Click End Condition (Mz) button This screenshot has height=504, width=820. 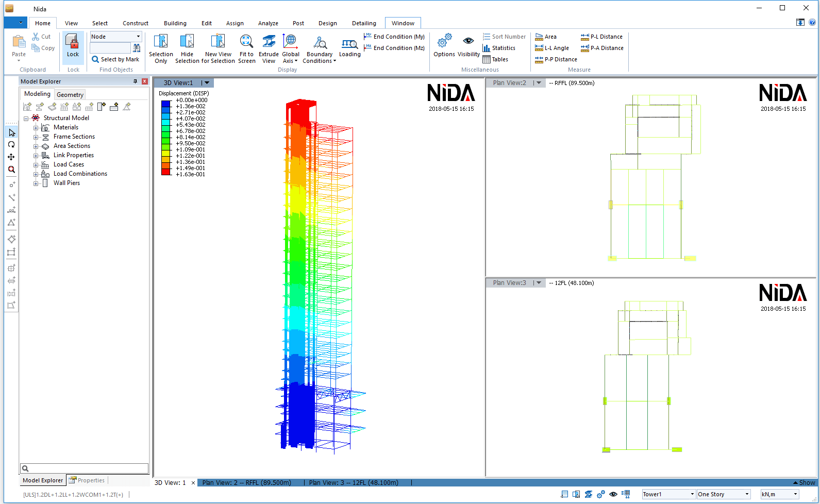coord(394,48)
